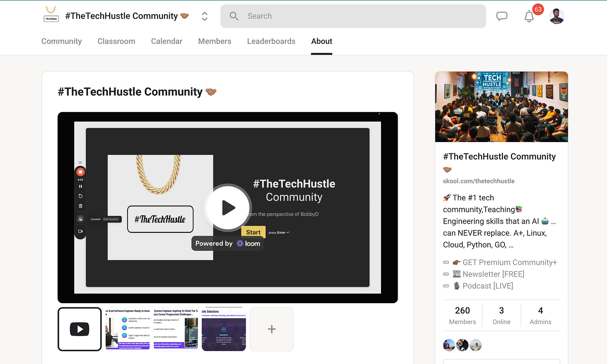
Task: Click the TechHustle audience cover image
Action: pos(502,107)
